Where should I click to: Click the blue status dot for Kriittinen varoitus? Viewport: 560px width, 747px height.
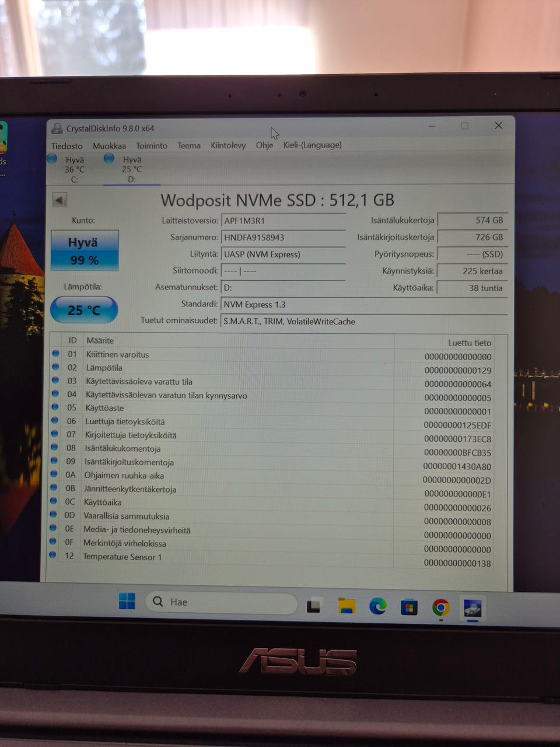55,353
